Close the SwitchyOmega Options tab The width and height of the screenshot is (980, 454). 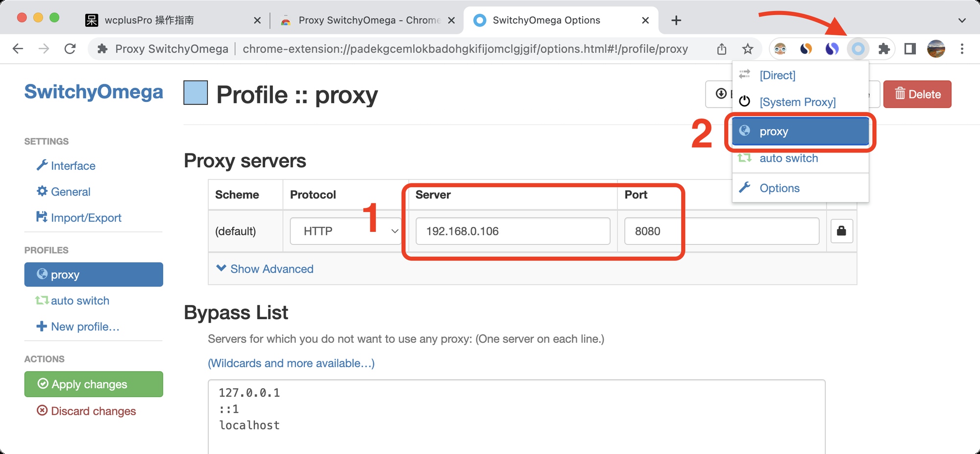645,20
